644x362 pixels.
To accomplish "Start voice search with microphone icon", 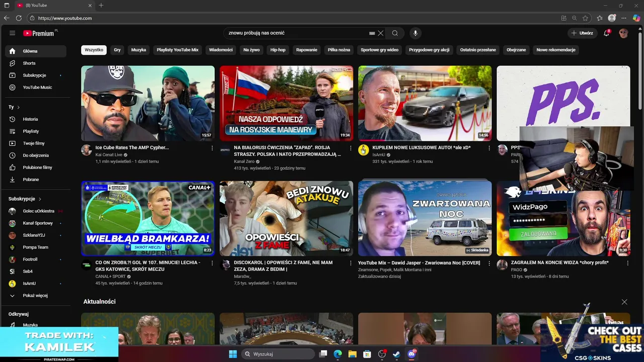I will click(x=415, y=33).
